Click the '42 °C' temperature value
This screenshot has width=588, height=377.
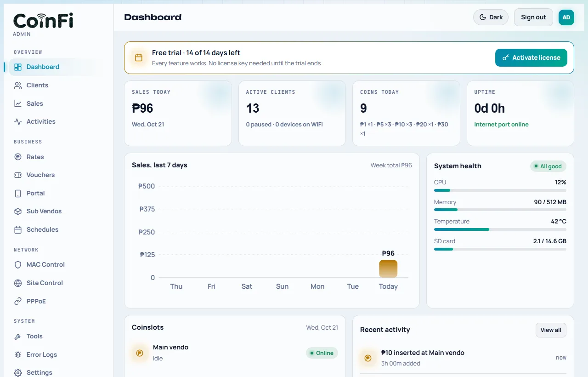tap(559, 222)
